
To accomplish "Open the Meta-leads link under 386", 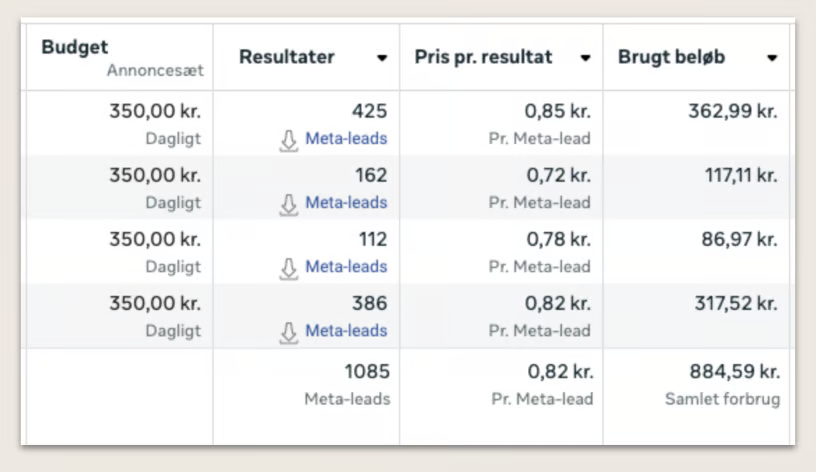I will [x=346, y=331].
